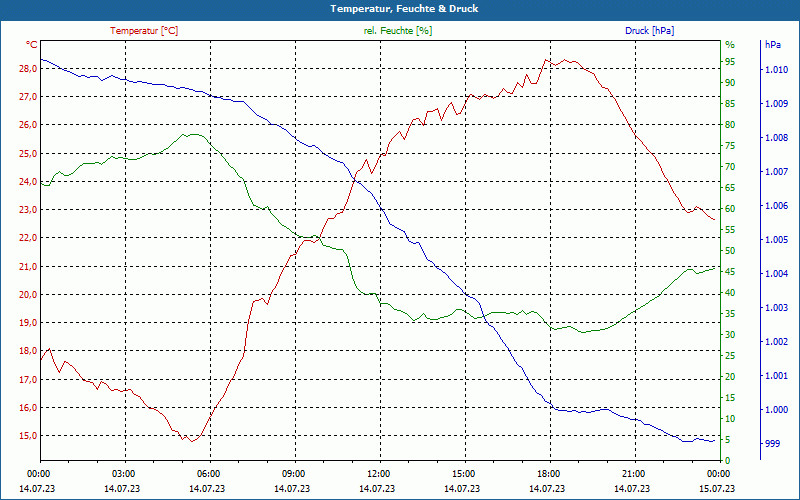The height and width of the screenshot is (500, 800).
Task: Click the 22,0 temperature axis value
Action: point(28,238)
